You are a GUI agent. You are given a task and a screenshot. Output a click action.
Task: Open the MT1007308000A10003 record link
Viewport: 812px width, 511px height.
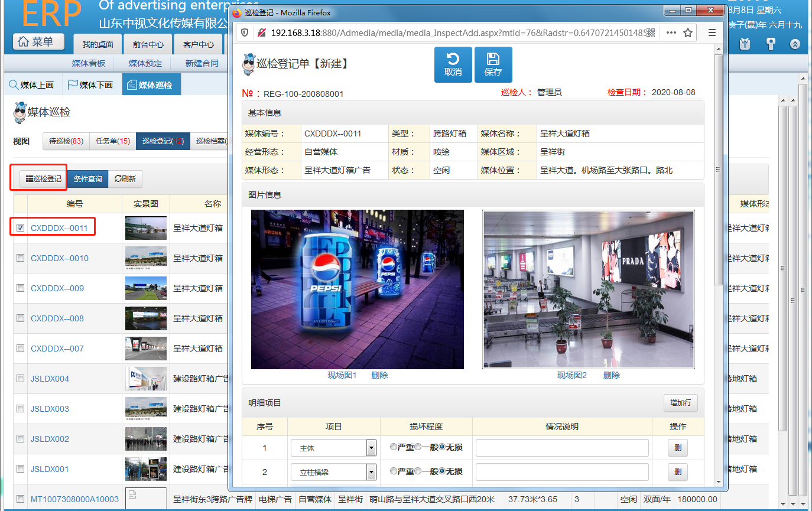coord(74,499)
